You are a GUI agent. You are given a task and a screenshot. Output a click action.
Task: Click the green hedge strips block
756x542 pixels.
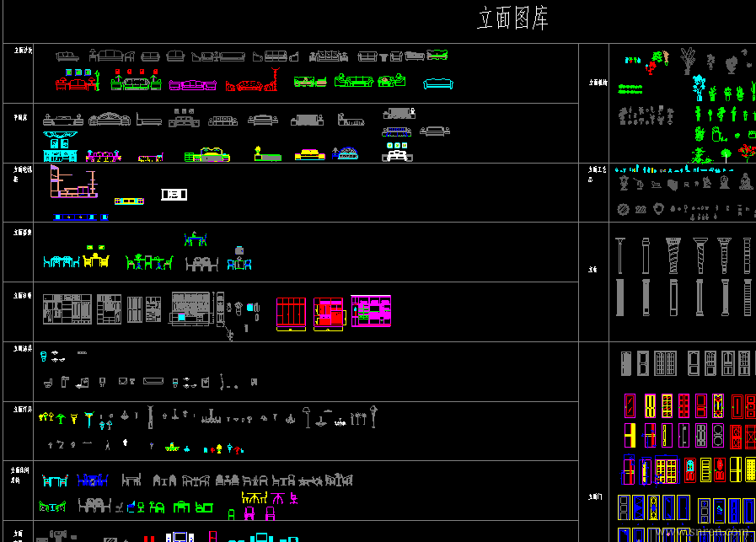[x=630, y=89]
